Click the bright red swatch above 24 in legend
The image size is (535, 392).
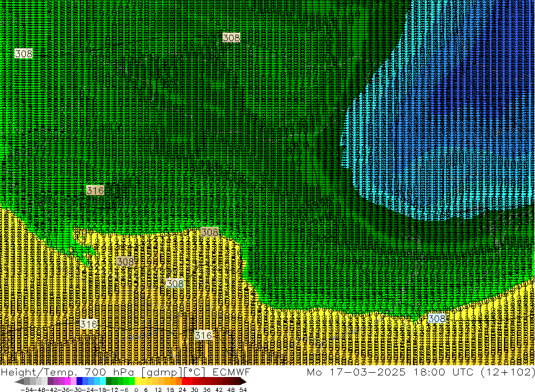point(185,381)
